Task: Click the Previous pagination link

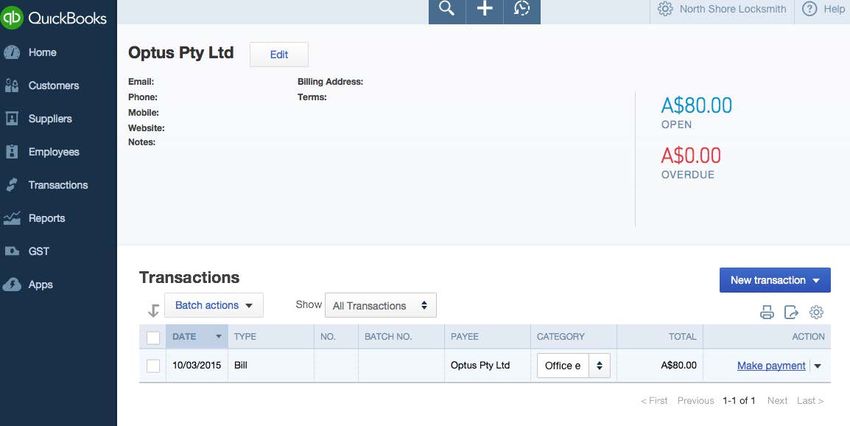Action: tap(696, 401)
